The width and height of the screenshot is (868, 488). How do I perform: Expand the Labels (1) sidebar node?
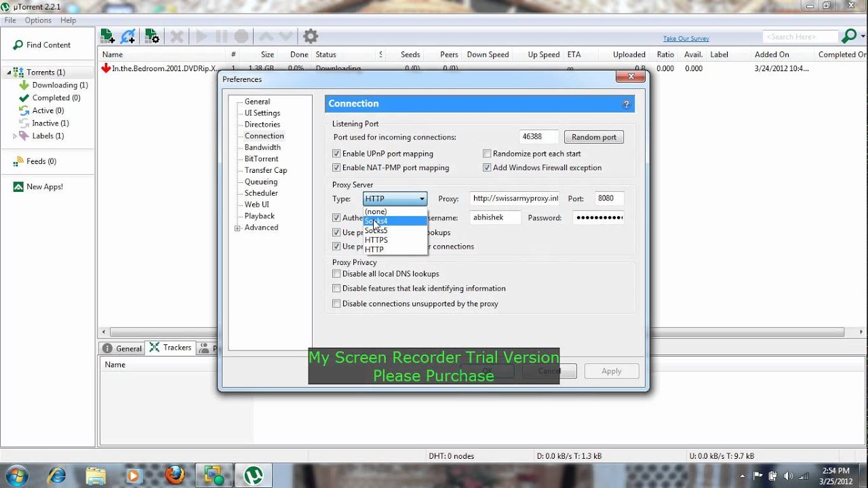point(15,136)
